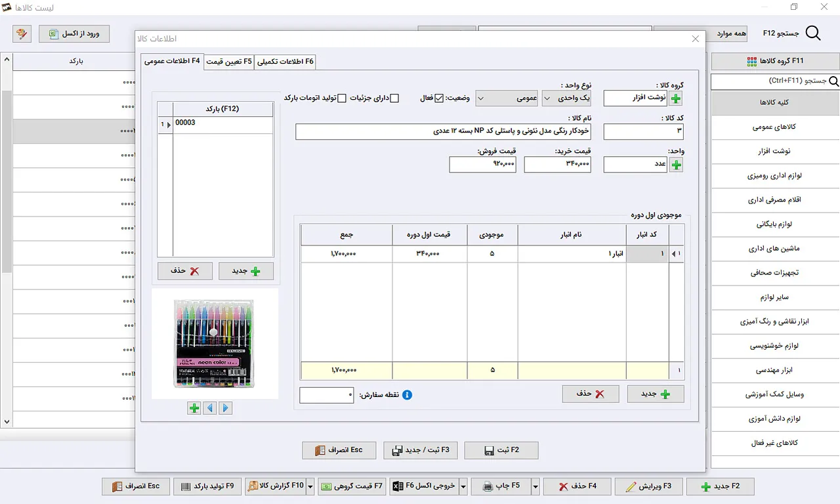The image size is (840, 504).
Task: Click into the قیمت فروش field
Action: pyautogui.click(x=483, y=165)
